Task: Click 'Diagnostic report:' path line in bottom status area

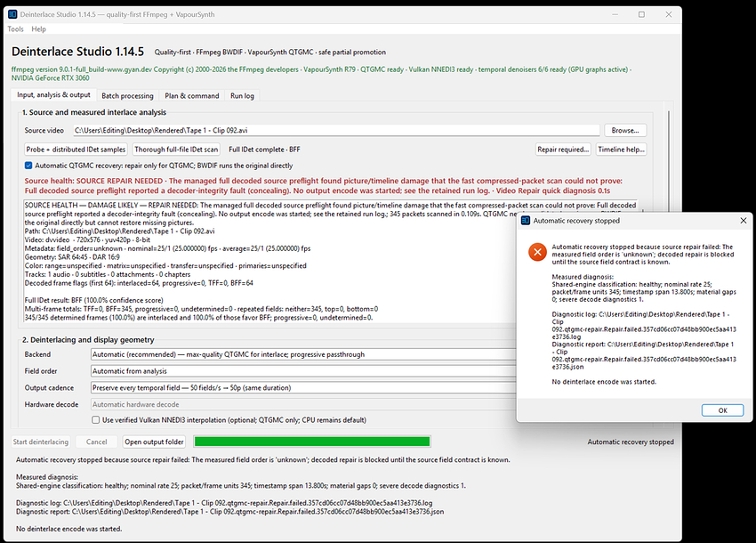Action: click(x=230, y=512)
